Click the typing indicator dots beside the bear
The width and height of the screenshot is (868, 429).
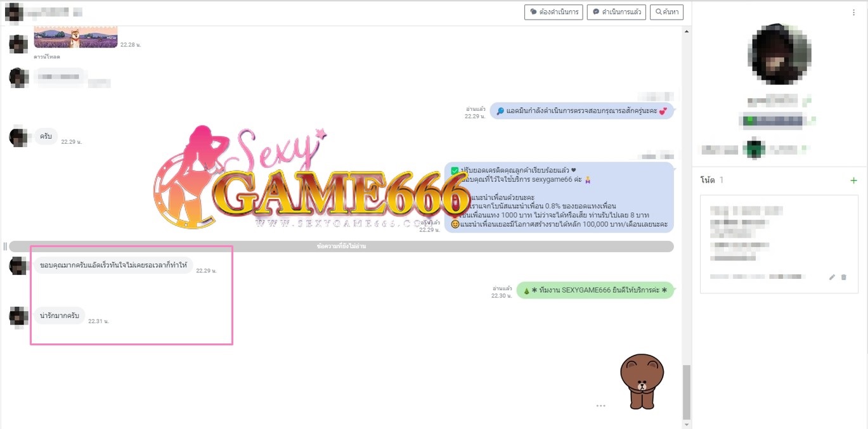600,406
